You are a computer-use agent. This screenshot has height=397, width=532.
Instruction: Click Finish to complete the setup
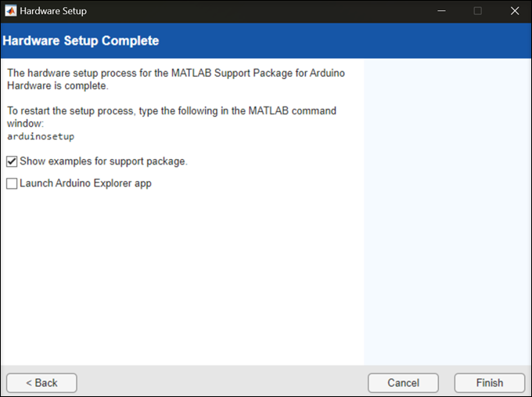490,383
